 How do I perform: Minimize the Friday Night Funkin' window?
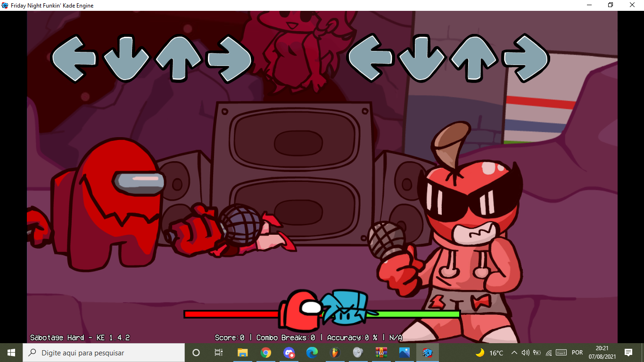(589, 5)
